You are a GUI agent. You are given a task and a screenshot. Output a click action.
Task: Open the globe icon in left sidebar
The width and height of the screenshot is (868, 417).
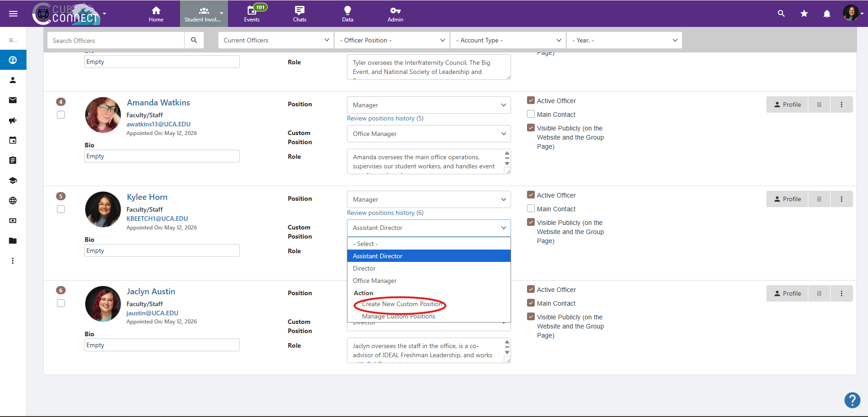[x=13, y=200]
